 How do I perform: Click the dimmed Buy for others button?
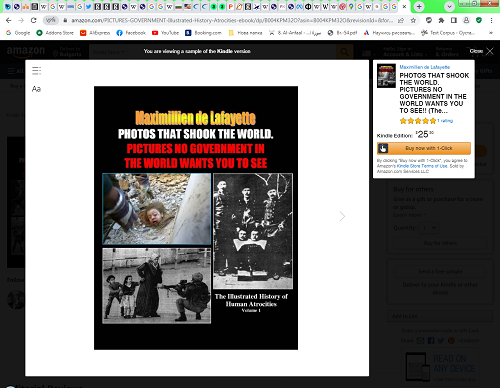tap(440, 243)
